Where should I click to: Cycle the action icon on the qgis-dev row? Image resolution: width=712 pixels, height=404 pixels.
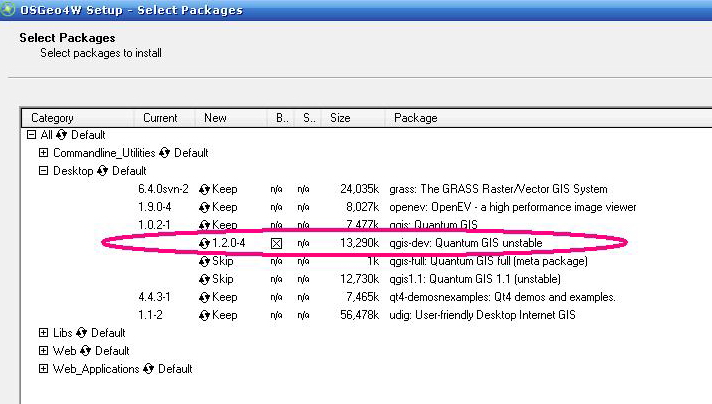point(204,243)
